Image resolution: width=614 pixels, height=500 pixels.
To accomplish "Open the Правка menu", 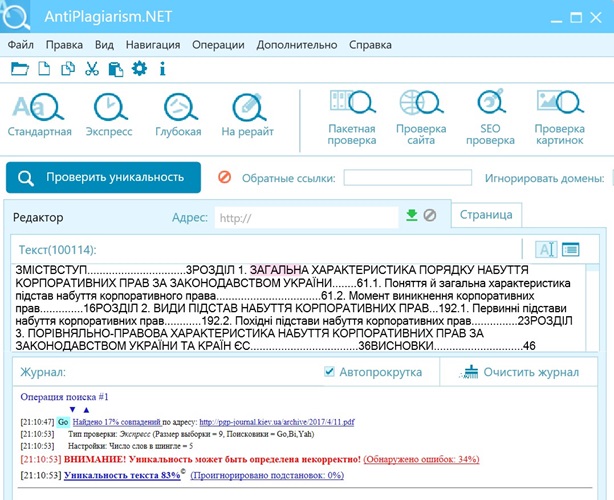I will [x=64, y=45].
